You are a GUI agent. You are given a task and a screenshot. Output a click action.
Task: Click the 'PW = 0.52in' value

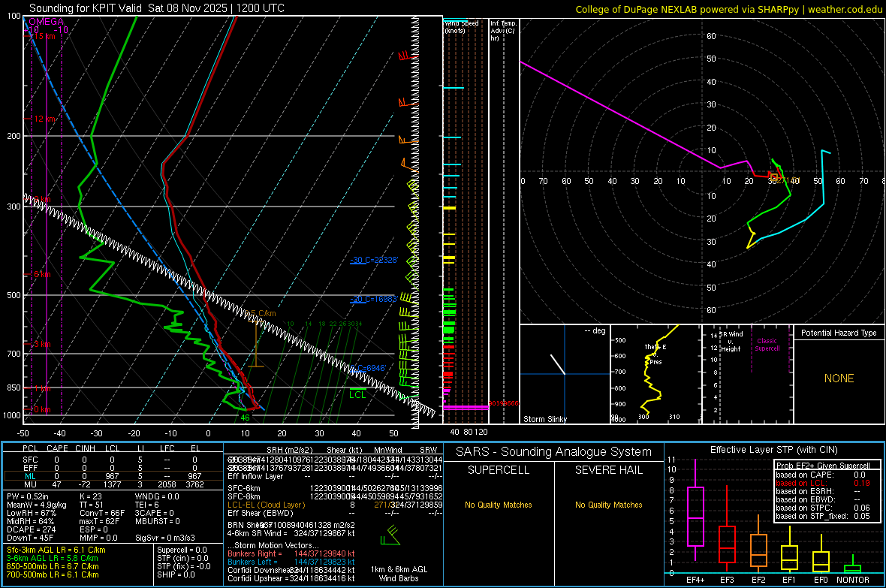click(28, 496)
